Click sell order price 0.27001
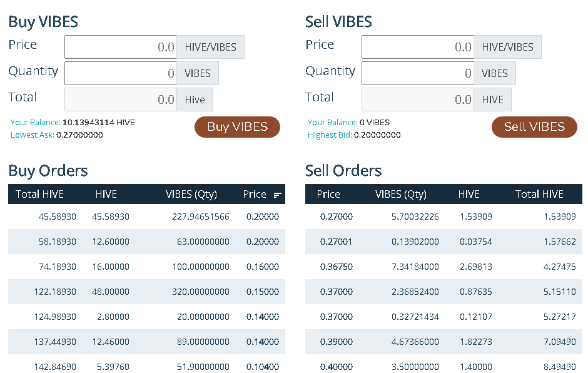This screenshot has width=588, height=373. 337,242
